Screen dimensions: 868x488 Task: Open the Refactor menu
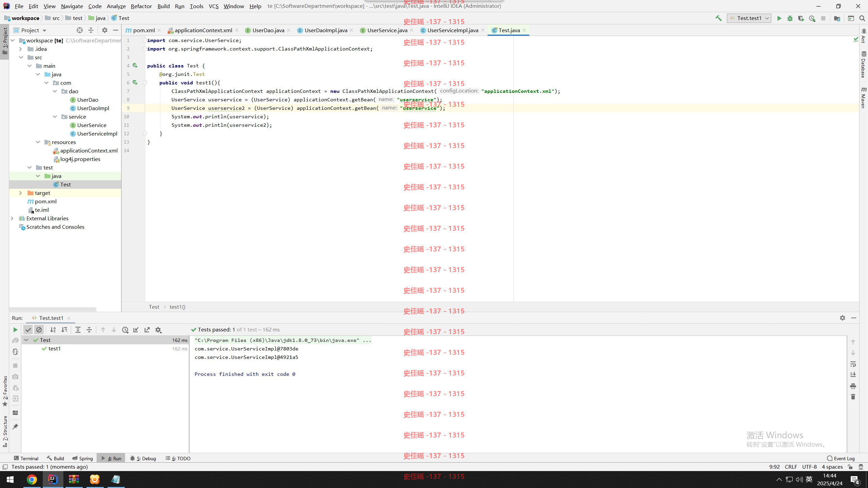tap(141, 6)
